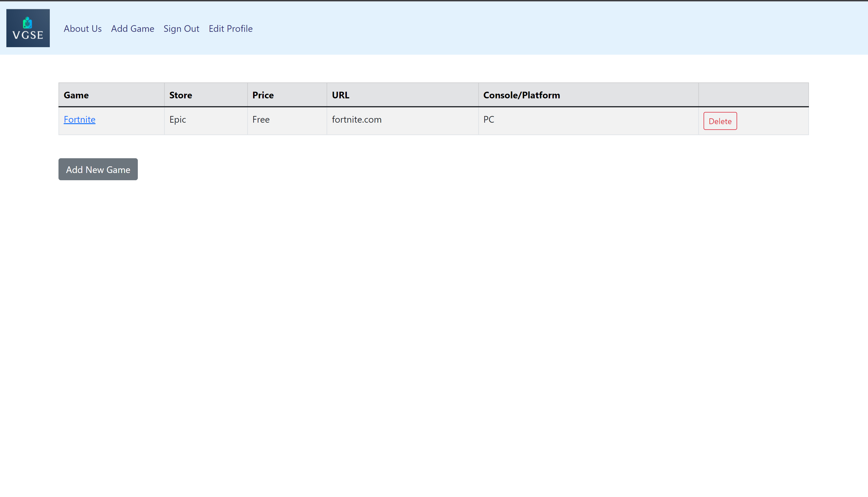Click the URL column header
This screenshot has width=868, height=497.
coord(403,95)
